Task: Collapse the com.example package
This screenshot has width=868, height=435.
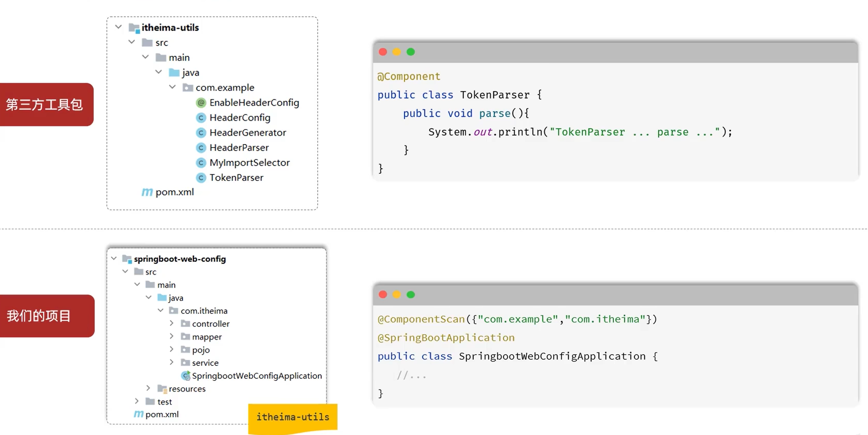Action: tap(172, 87)
